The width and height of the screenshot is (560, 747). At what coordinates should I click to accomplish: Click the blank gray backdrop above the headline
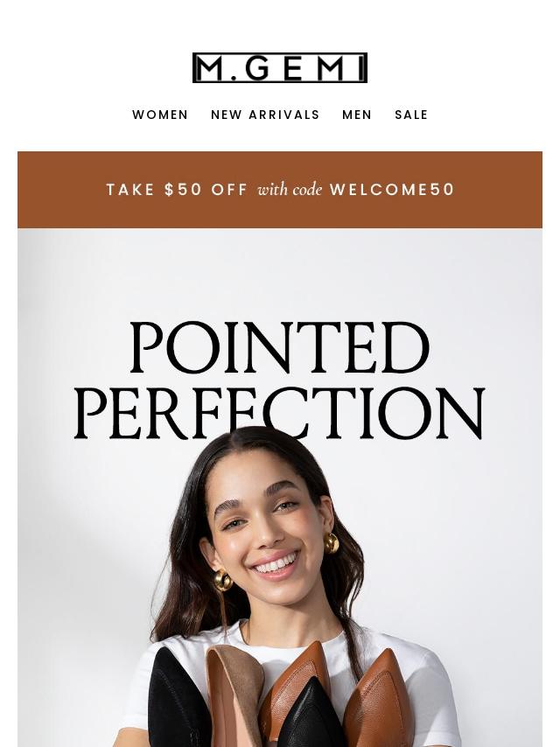[x=280, y=271]
